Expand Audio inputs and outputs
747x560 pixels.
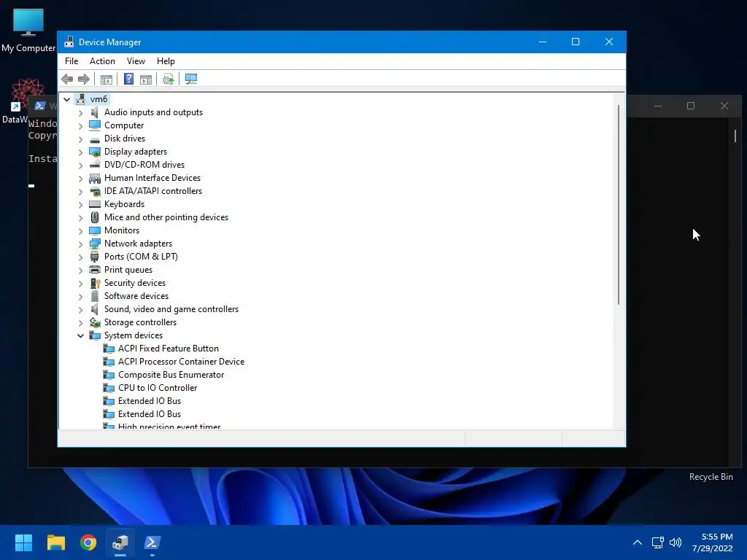pos(80,113)
